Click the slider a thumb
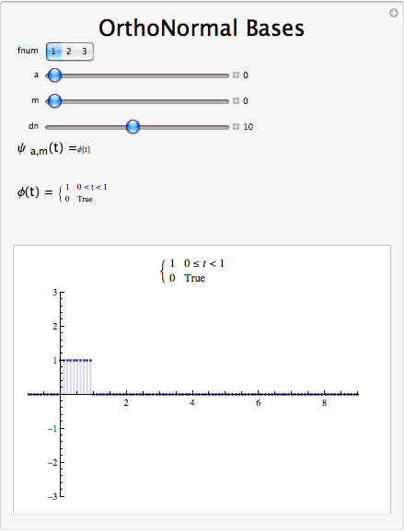Screen dimensions: 404x532 point(54,75)
